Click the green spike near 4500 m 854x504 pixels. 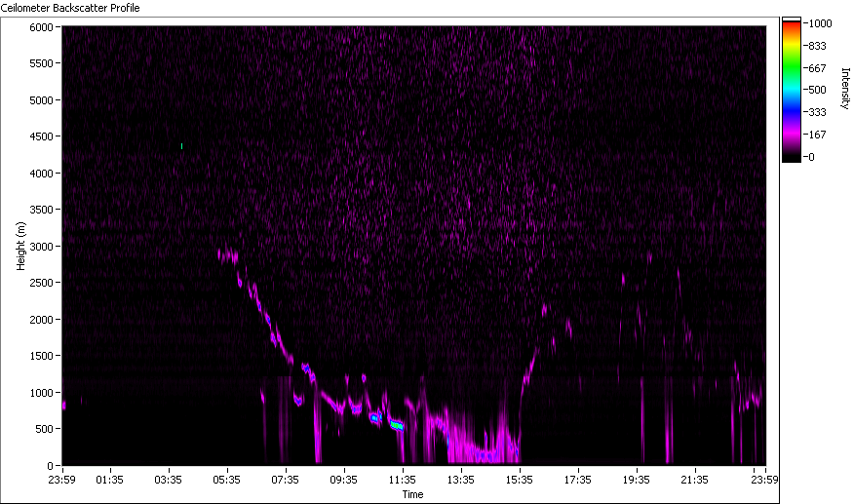point(182,146)
